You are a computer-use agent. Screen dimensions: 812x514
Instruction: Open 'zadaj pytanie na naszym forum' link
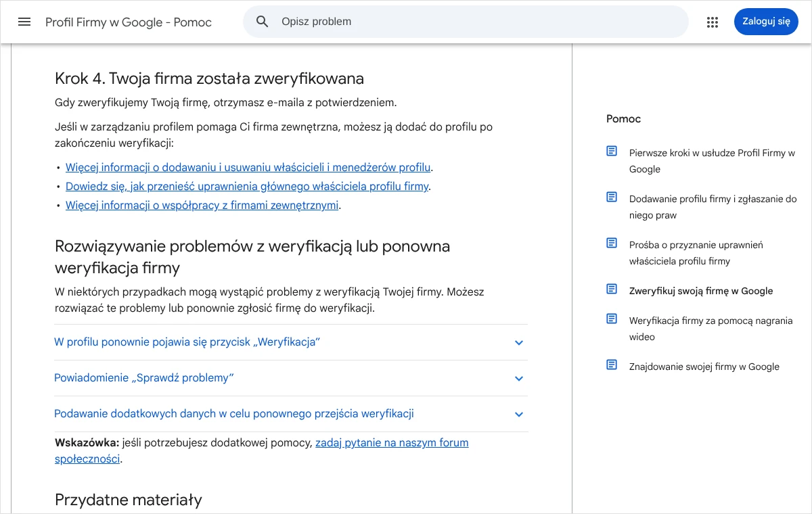click(x=392, y=443)
